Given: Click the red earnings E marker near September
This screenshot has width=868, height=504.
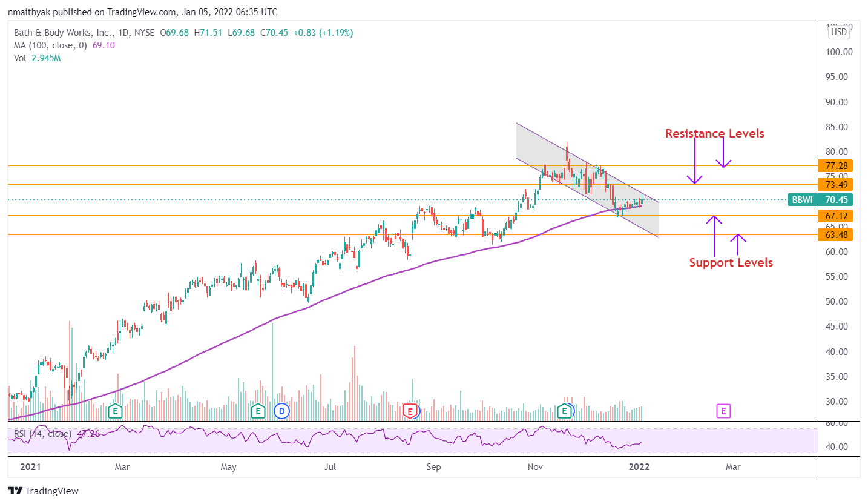Looking at the screenshot, I should click(410, 411).
